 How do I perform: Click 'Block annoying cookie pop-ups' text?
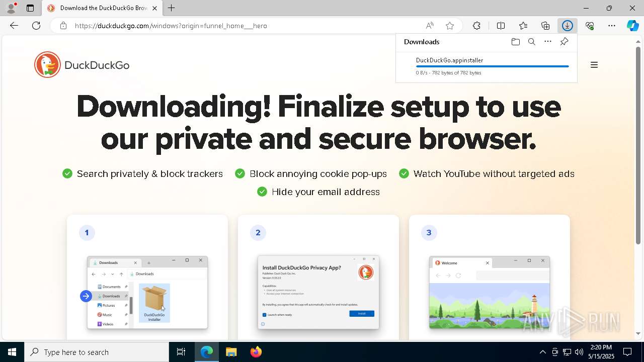coord(318,174)
